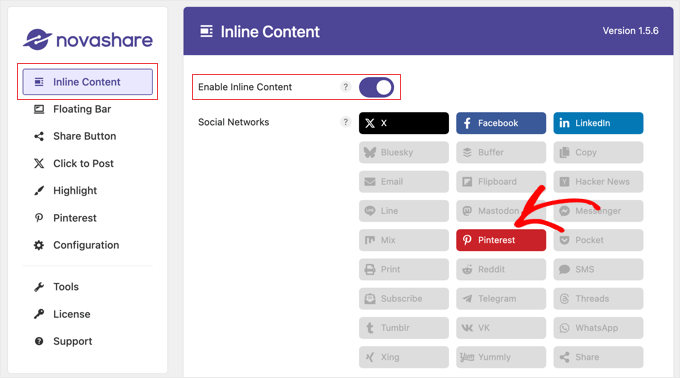680x378 pixels.
Task: Enable the Xing network
Action: point(404,357)
